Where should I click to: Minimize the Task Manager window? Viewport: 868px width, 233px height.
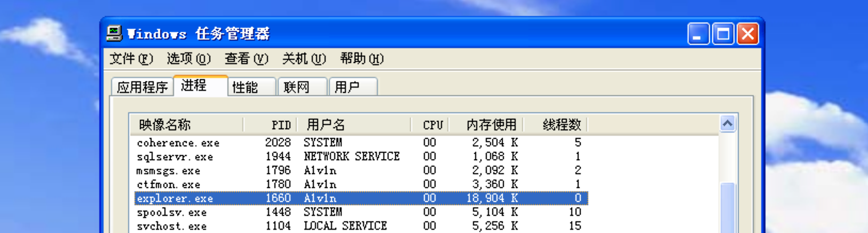click(698, 34)
